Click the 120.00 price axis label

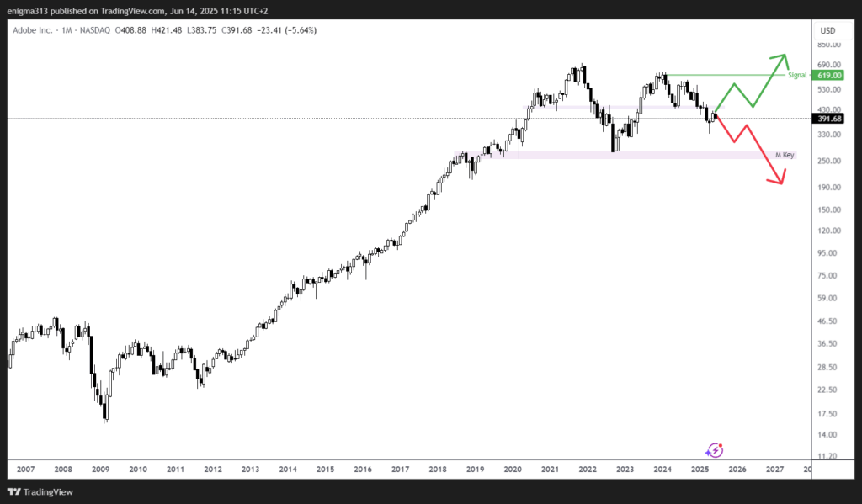(x=829, y=231)
